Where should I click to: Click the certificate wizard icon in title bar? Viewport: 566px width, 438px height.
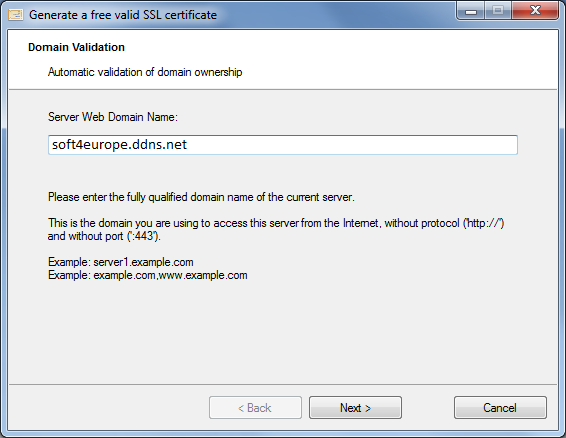coord(16,15)
